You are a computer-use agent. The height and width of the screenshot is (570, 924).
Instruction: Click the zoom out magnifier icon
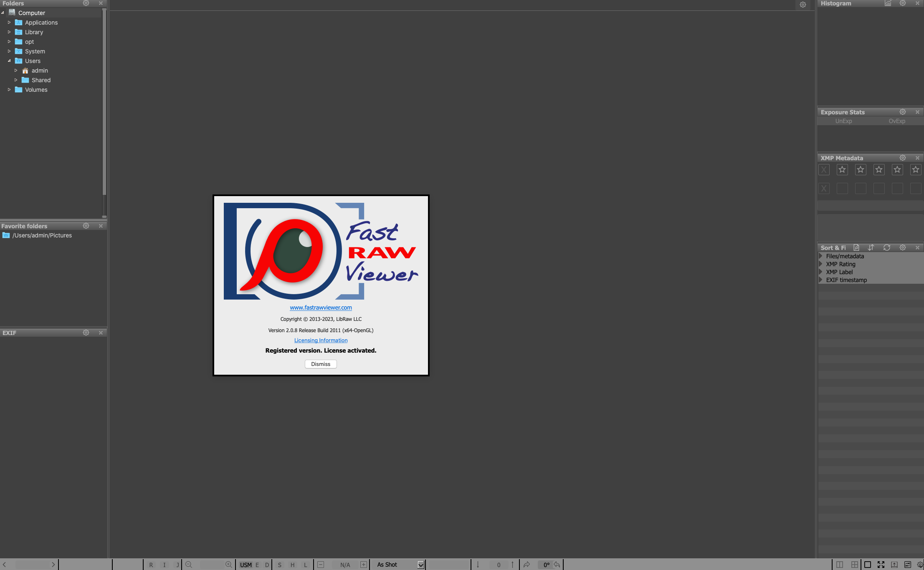189,565
